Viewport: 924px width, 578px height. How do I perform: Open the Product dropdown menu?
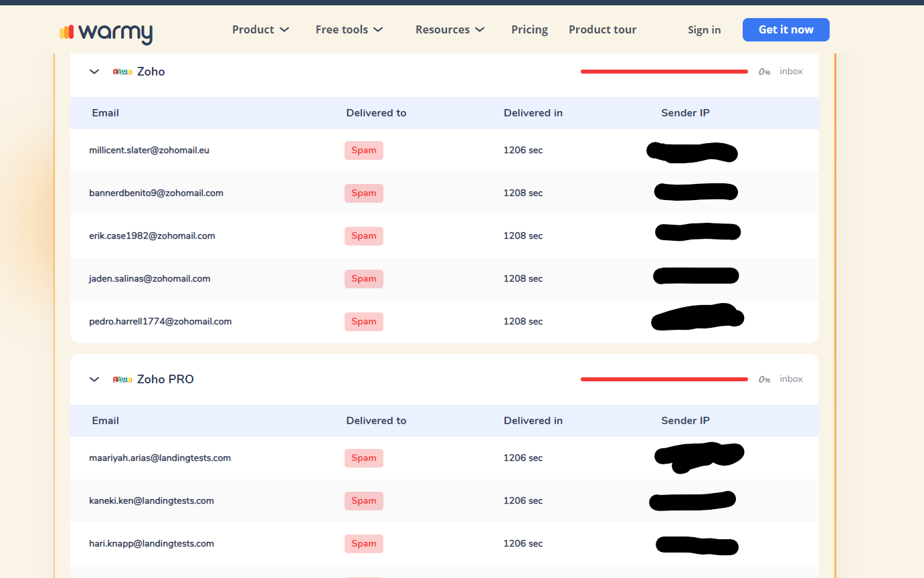[x=260, y=29]
